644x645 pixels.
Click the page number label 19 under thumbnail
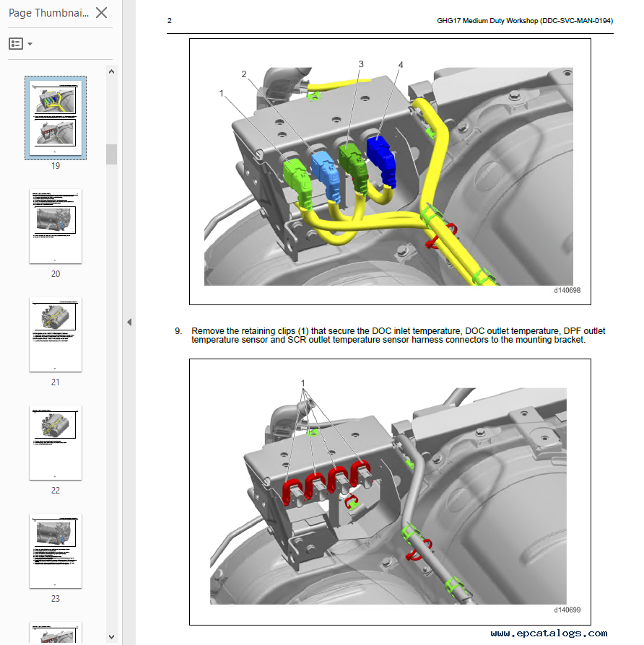coord(56,166)
